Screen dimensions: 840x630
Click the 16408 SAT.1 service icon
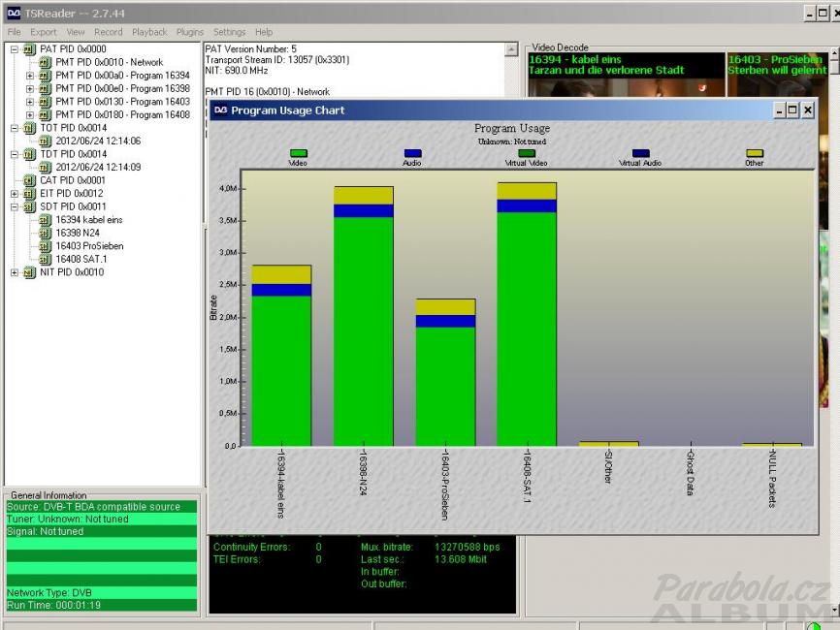46,259
